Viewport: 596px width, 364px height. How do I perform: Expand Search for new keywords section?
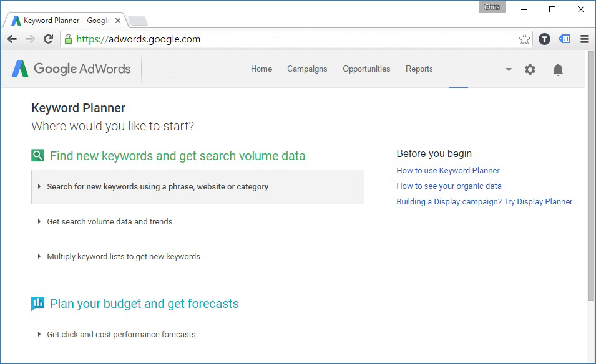coord(198,187)
